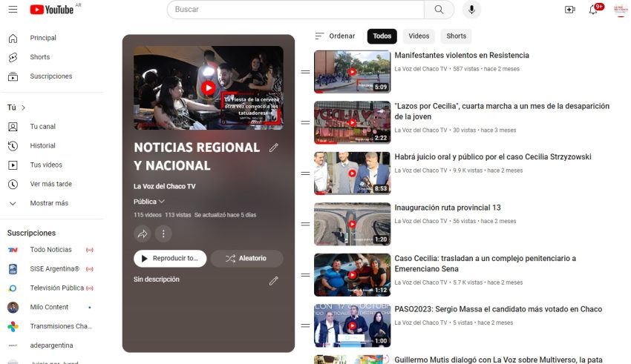Screen dimensions: 631x364
Task: Grab reorder handle for PASO2023 video
Action: point(305,326)
